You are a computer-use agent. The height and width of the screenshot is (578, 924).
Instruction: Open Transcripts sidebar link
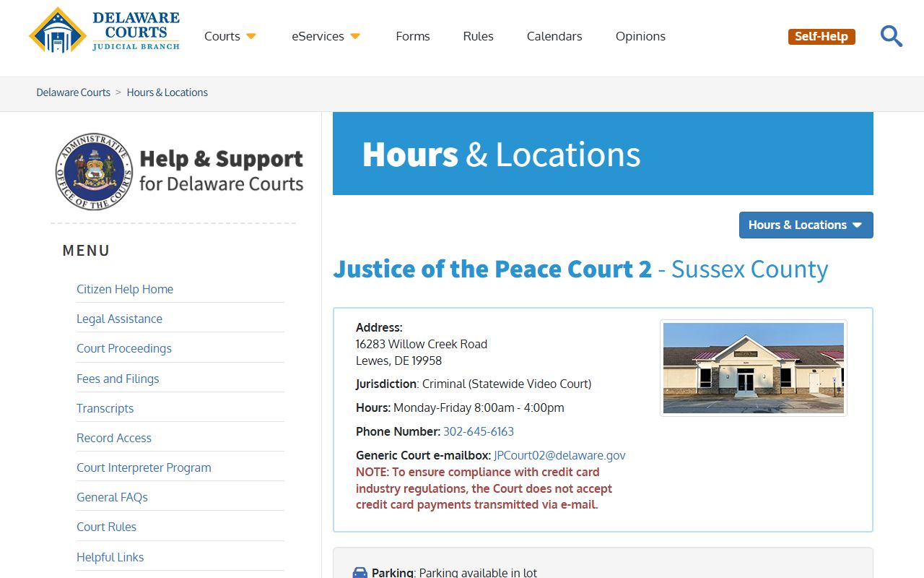[105, 408]
